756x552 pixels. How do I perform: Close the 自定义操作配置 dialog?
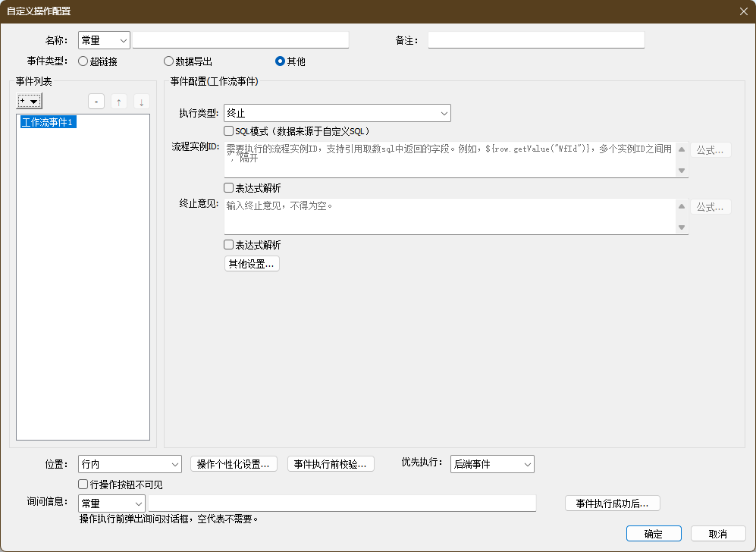click(743, 11)
